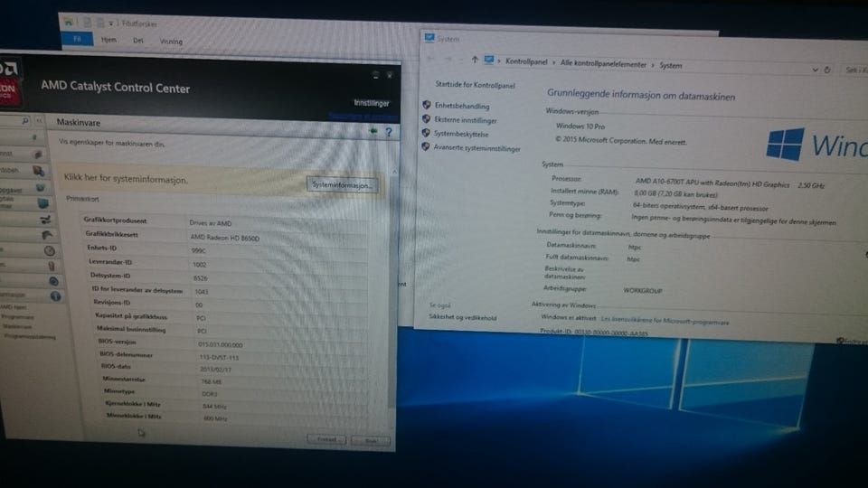Viewport: 868px width, 488px height.
Task: Click the search field in System window
Action: pyautogui.click(x=855, y=70)
